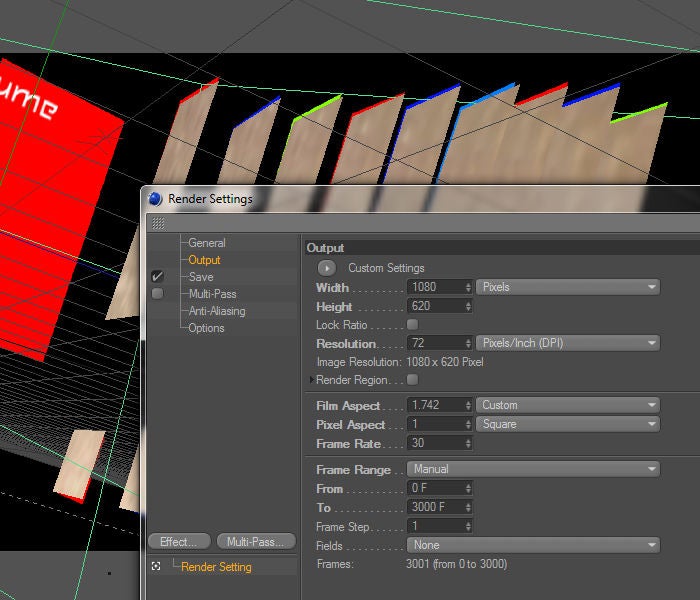Click the Pixel Aspect spinner arrows
This screenshot has height=600, width=700.
[468, 424]
